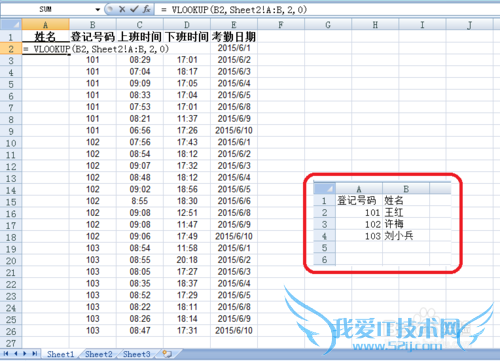
Task: Select row 1 header
Action: (x=11, y=37)
